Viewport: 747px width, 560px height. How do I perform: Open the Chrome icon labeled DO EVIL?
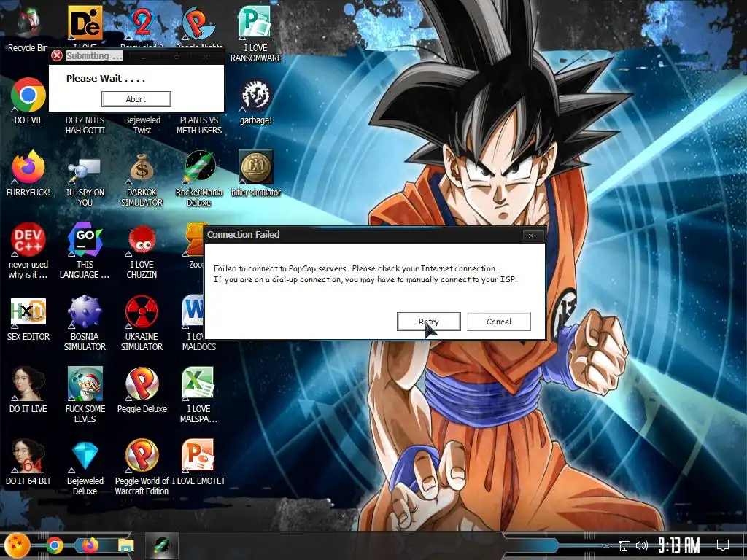tap(28, 95)
